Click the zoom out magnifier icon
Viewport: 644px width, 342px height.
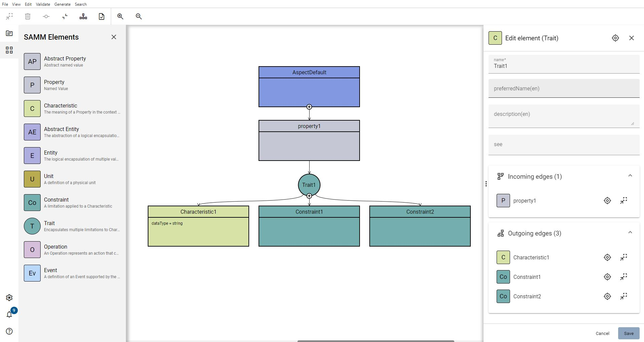(139, 16)
